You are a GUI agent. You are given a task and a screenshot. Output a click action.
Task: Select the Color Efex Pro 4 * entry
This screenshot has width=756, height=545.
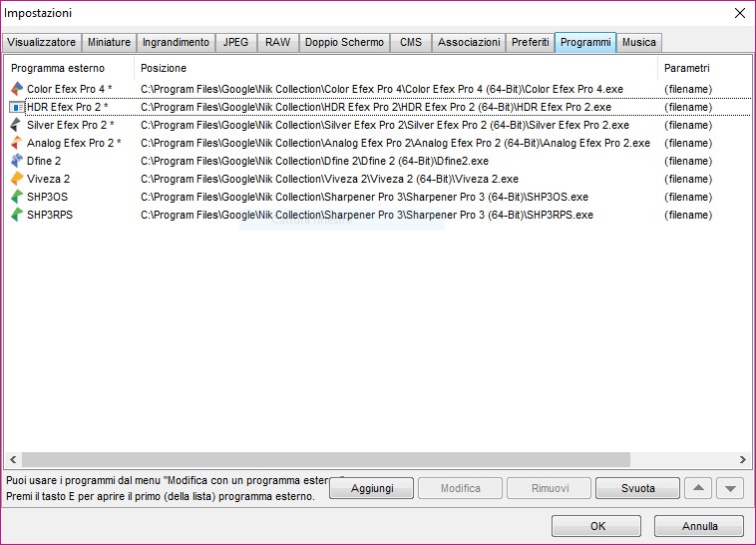pyautogui.click(x=70, y=89)
